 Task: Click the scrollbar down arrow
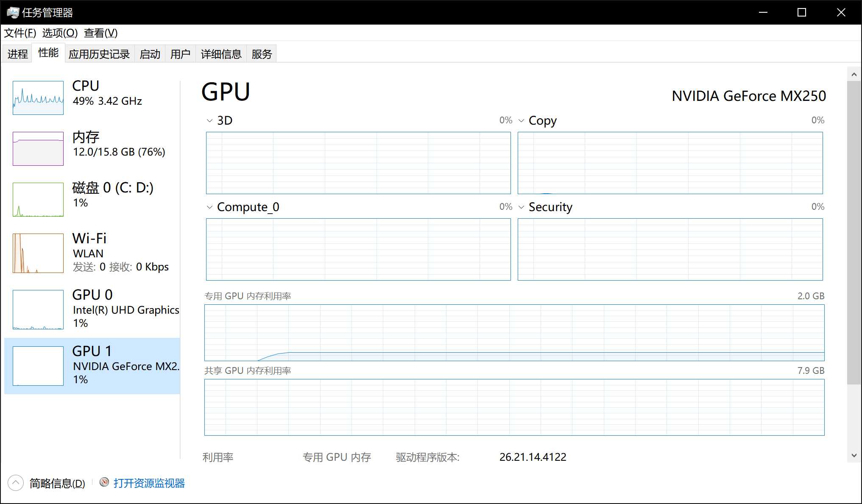(x=854, y=456)
